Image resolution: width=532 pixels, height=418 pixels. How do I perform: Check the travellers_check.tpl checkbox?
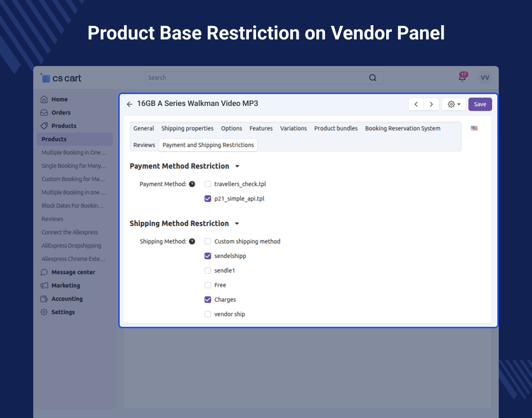208,184
